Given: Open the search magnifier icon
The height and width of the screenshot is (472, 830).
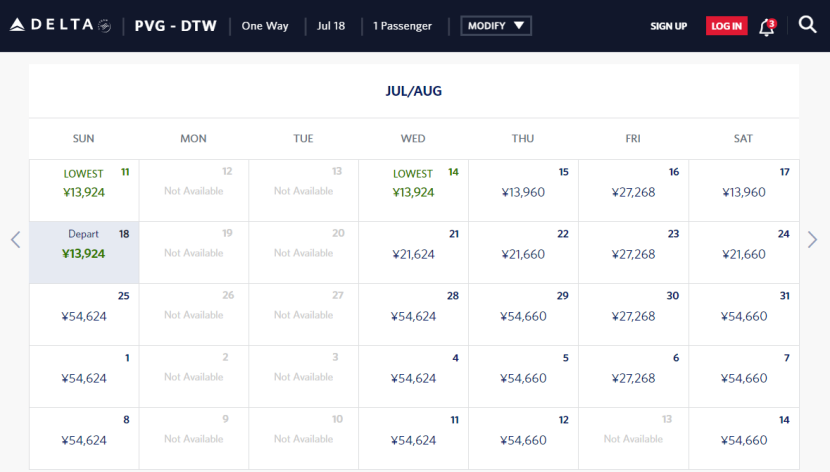Looking at the screenshot, I should click(x=808, y=25).
